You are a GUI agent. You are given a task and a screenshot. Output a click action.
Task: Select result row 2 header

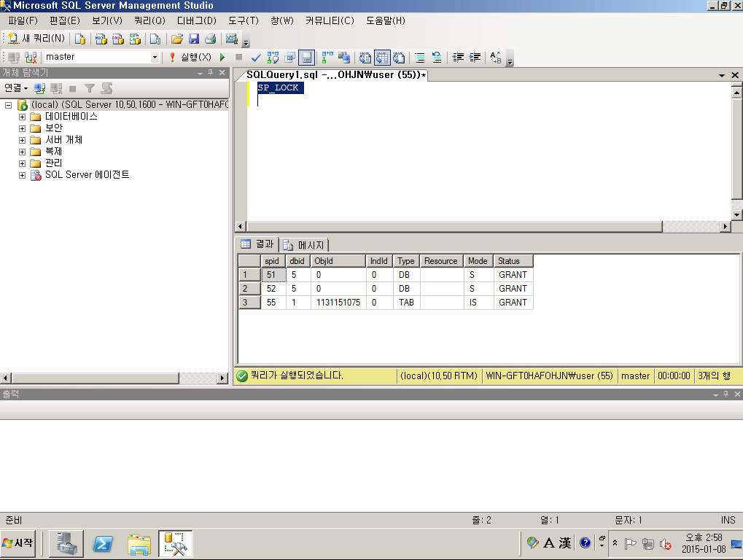tap(249, 289)
